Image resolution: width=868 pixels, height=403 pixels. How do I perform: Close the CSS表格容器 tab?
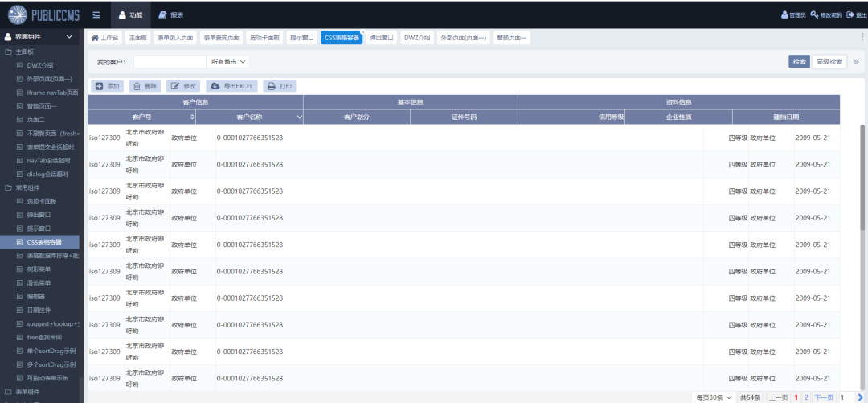pos(362,32)
